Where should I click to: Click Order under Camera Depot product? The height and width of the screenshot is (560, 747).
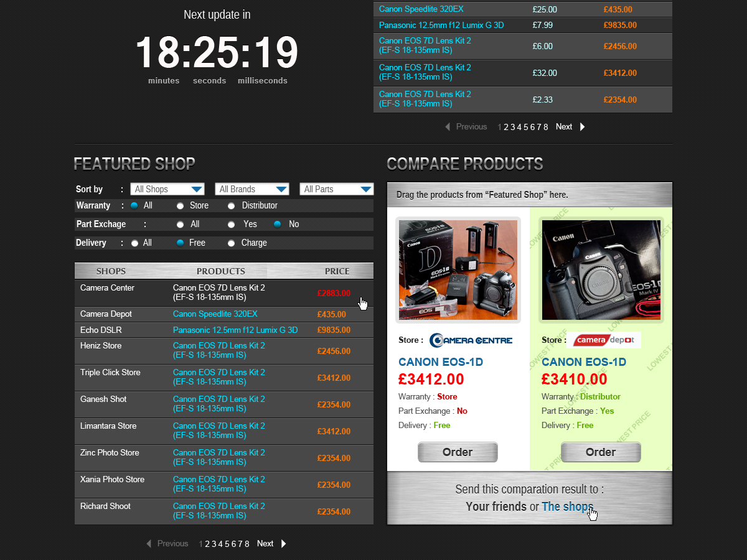[601, 452]
